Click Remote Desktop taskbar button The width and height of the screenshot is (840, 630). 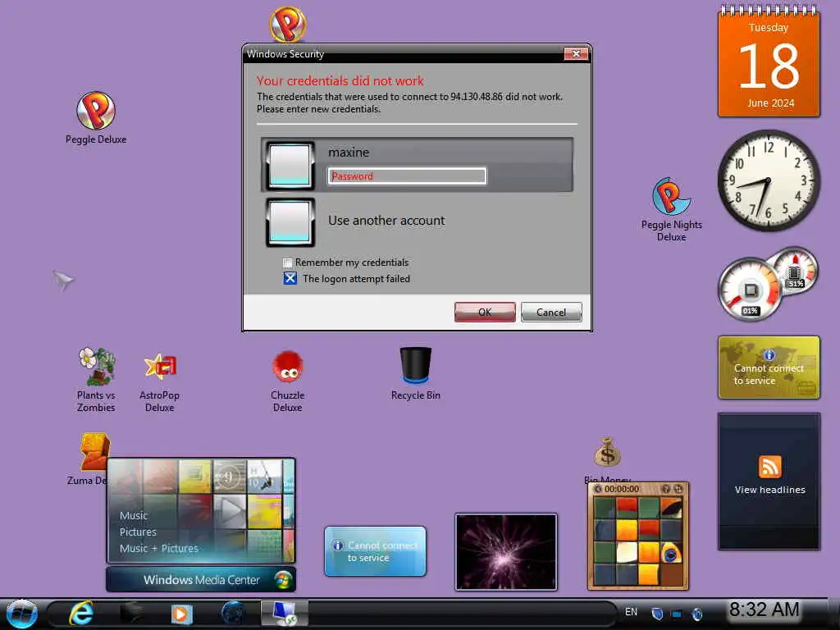click(x=285, y=614)
